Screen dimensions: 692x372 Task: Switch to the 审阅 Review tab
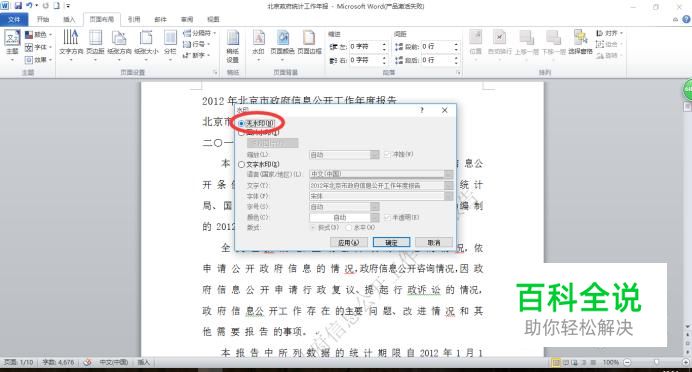coord(187,19)
